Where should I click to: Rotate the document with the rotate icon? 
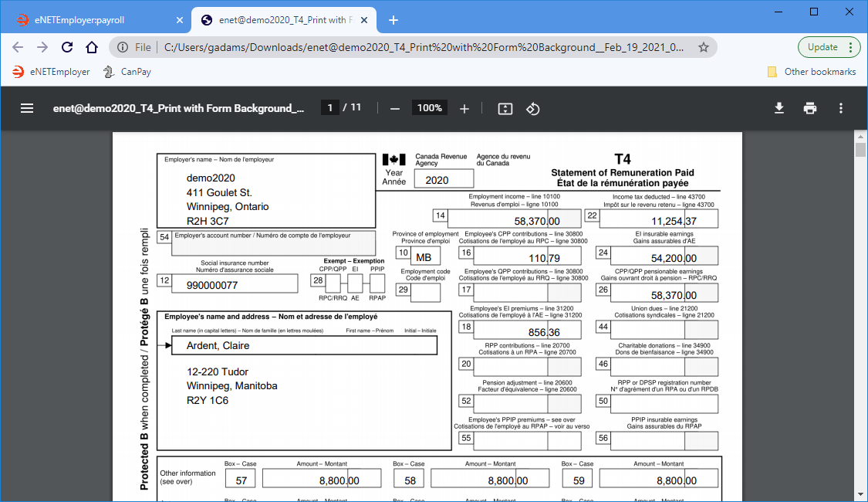pos(532,108)
